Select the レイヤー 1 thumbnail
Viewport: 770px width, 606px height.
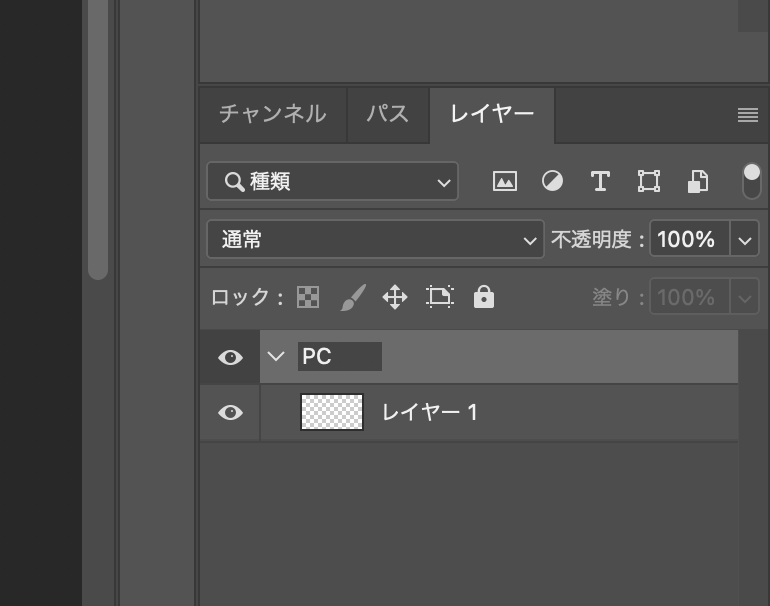[x=332, y=412]
